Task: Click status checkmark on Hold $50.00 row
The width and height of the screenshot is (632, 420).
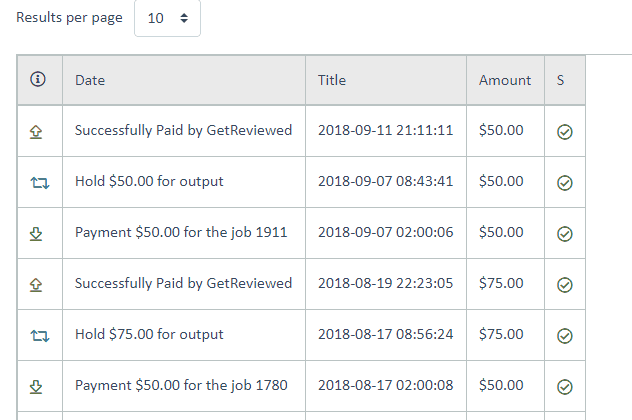Action: click(x=565, y=183)
